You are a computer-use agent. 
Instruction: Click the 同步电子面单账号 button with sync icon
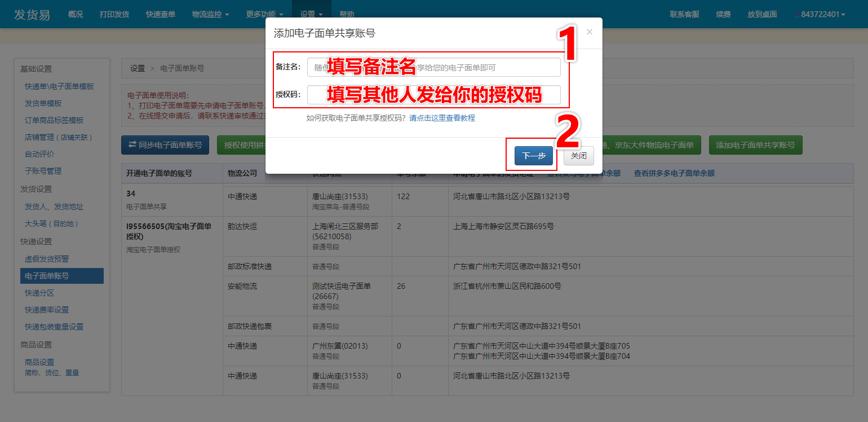click(x=165, y=145)
